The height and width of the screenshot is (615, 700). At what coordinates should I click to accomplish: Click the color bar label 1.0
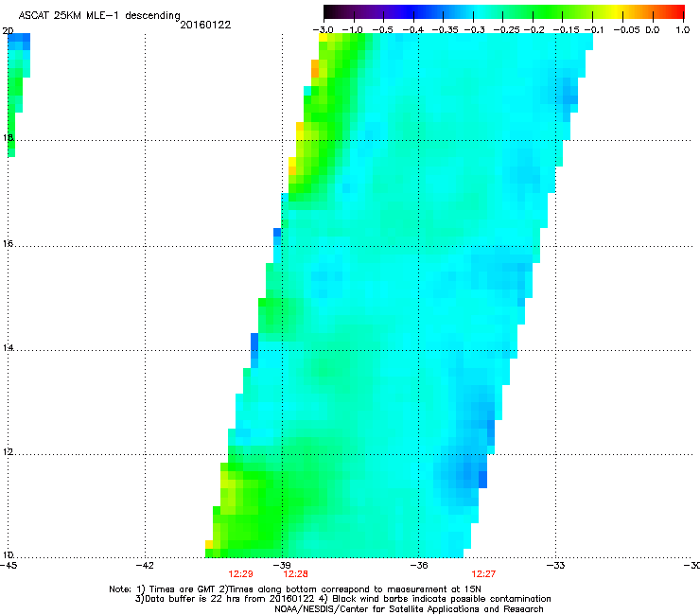click(683, 30)
